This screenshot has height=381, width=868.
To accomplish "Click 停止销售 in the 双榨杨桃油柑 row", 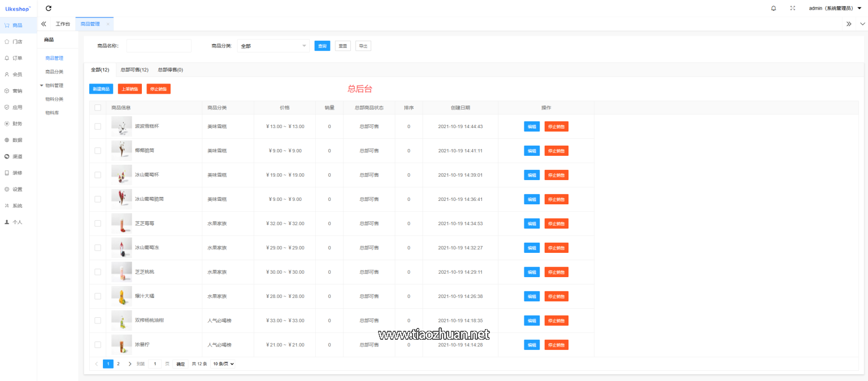I will (x=557, y=321).
